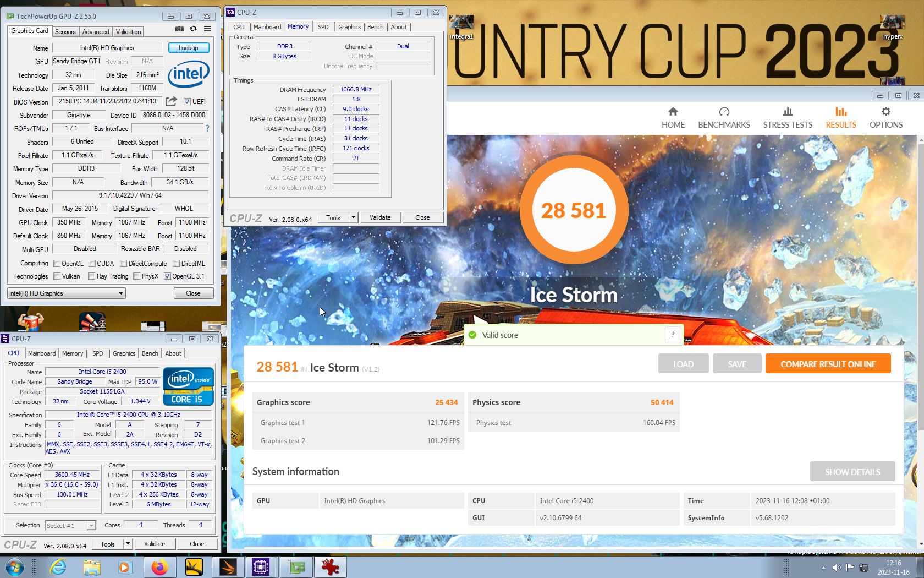
Task: Open Mainboard tab in bottom CPU-Z window
Action: (42, 353)
